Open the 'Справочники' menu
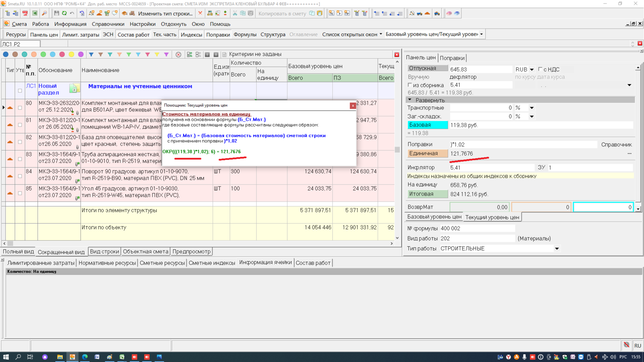The image size is (644, 362). [108, 24]
